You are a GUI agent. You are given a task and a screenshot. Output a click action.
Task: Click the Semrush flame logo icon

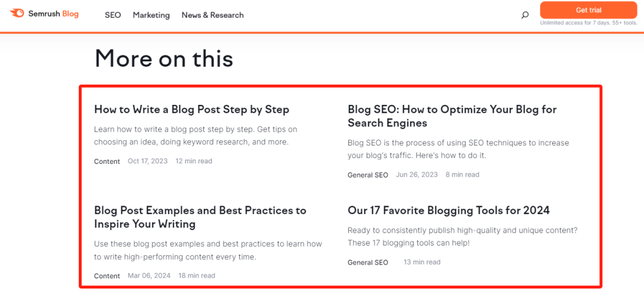pyautogui.click(x=17, y=13)
